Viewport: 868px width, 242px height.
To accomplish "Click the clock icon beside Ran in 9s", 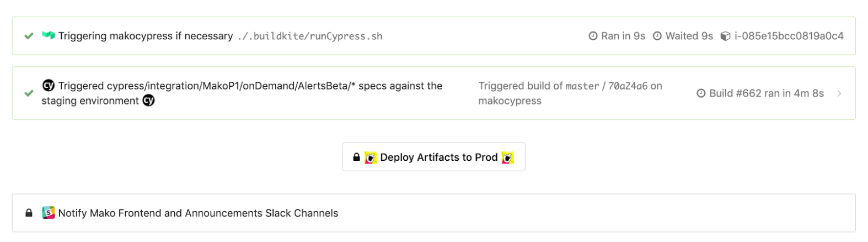I will (593, 36).
